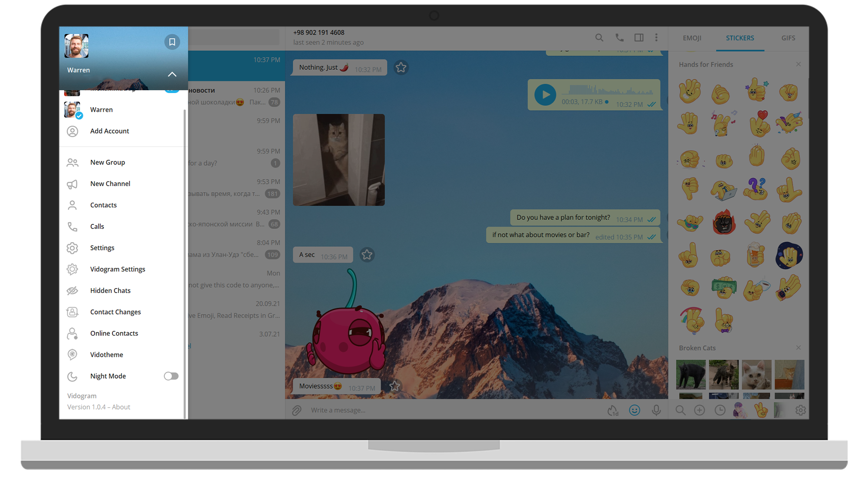The height and width of the screenshot is (488, 868).
Task: Switch to the EMOJI tab
Action: pos(692,38)
